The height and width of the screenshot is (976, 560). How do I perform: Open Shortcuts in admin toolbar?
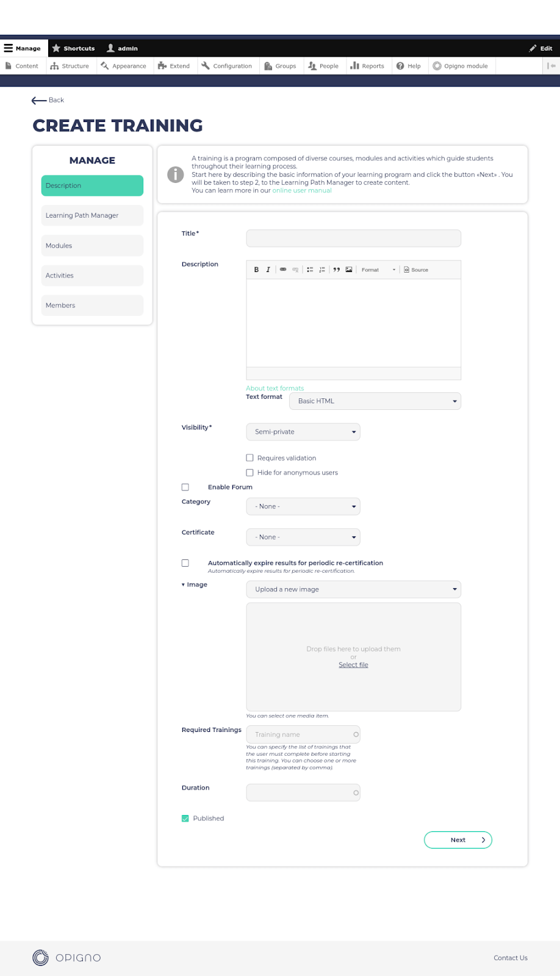click(x=74, y=48)
